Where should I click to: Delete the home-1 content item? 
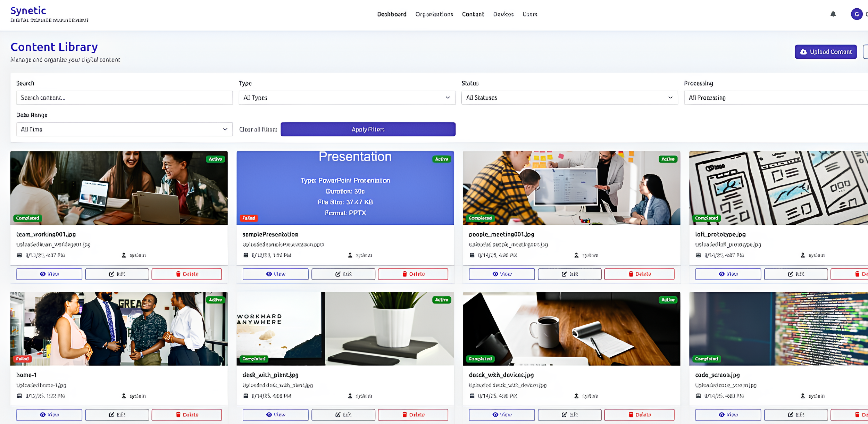coord(186,415)
